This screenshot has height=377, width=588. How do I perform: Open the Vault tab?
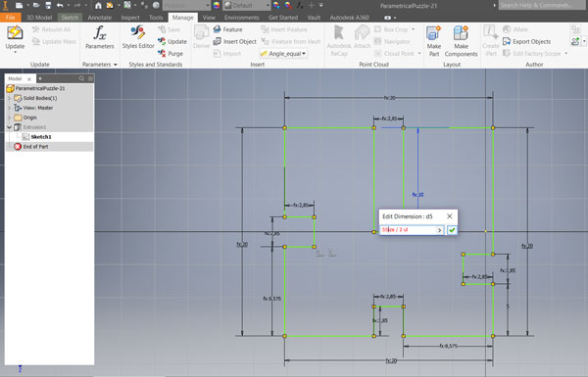[x=314, y=18]
